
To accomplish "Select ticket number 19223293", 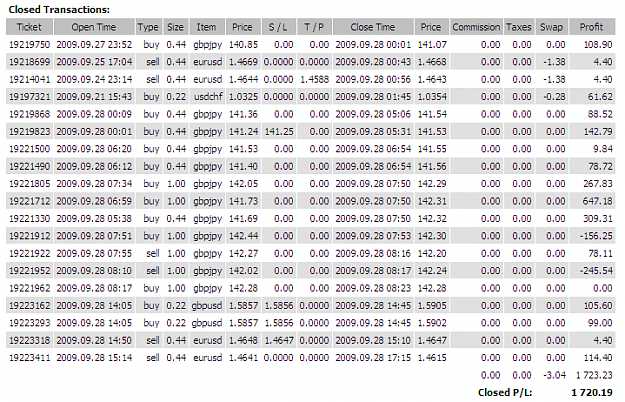I will pos(29,323).
